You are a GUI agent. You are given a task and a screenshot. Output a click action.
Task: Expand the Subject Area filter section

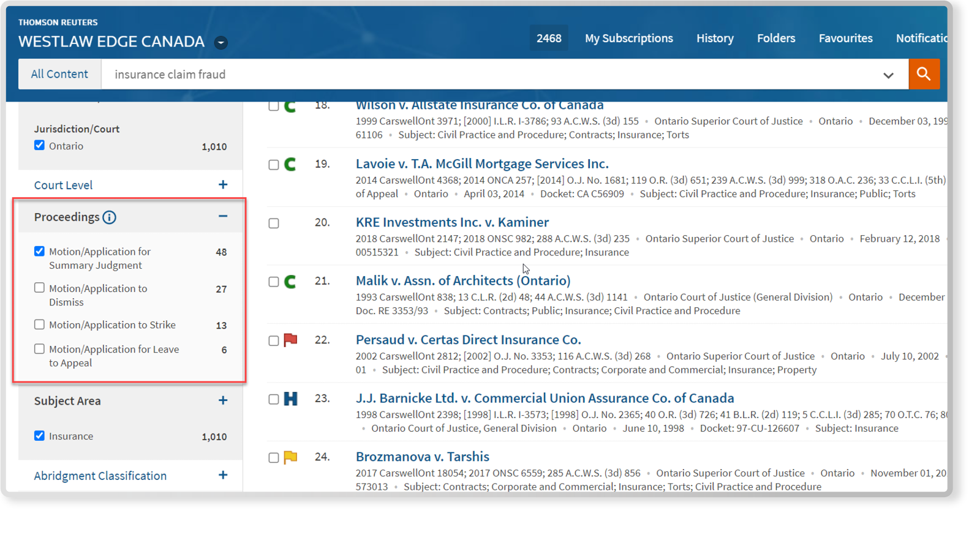223,400
